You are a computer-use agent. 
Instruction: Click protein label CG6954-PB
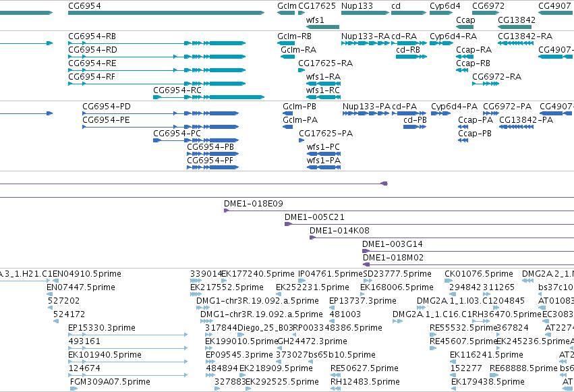210,147
